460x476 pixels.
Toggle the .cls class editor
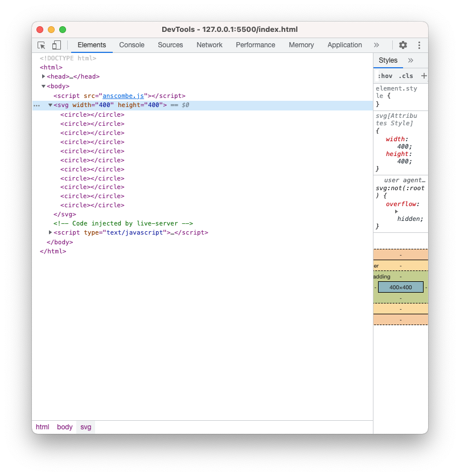tap(406, 76)
